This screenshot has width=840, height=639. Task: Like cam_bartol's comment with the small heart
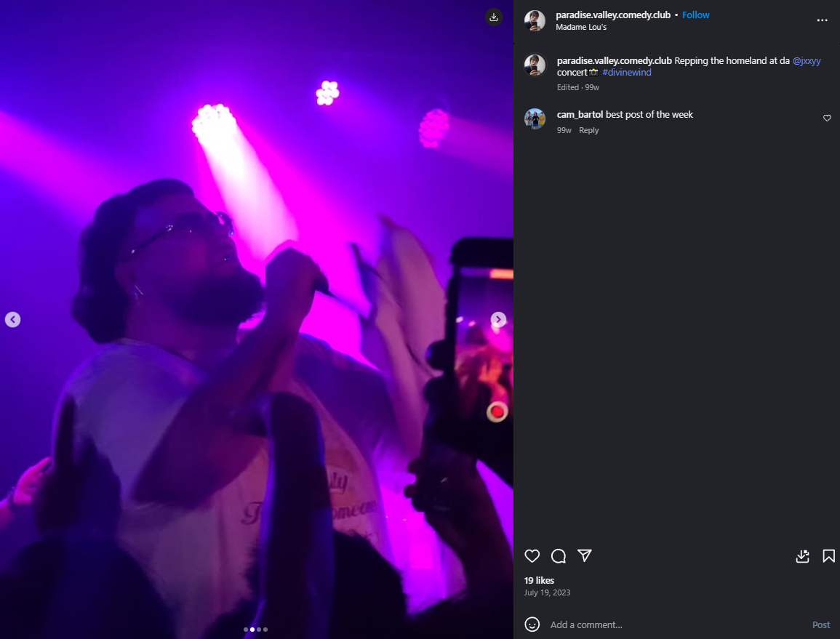tap(827, 118)
